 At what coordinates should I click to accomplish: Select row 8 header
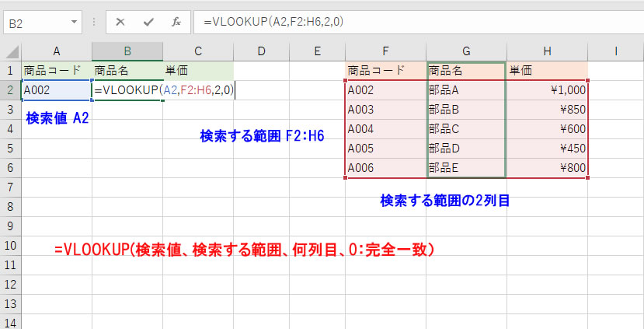11,207
